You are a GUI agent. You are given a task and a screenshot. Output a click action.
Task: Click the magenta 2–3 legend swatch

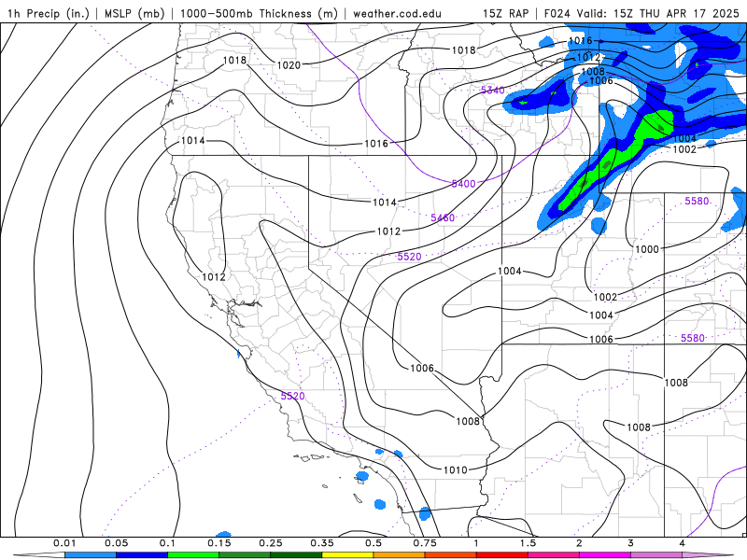coord(605,555)
